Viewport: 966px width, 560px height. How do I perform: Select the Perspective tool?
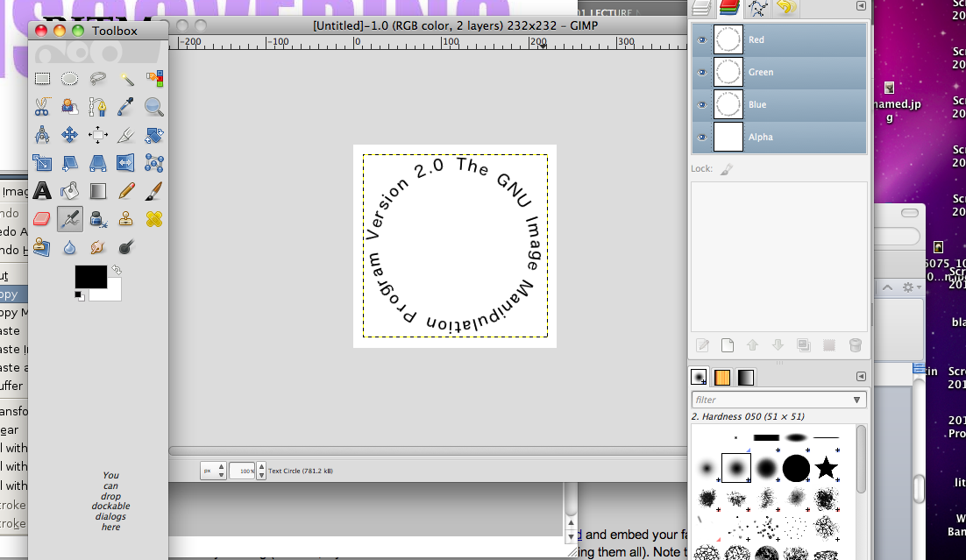click(x=97, y=163)
